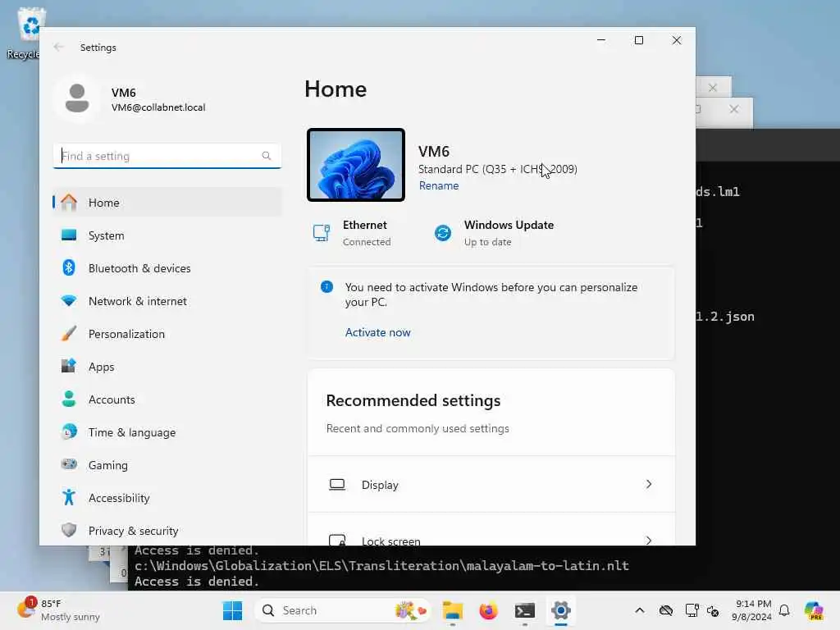Image resolution: width=840 pixels, height=630 pixels.
Task: Open the Display recommended setting
Action: [x=491, y=484]
